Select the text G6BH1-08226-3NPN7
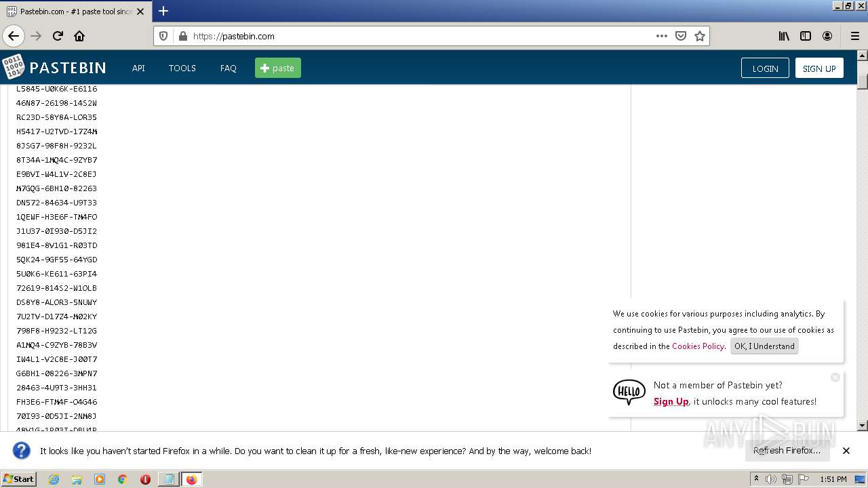Image resolution: width=868 pixels, height=488 pixels. pos(57,373)
